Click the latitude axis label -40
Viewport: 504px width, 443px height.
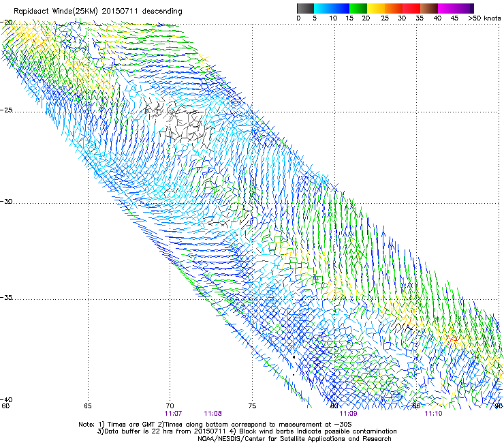tap(6, 399)
